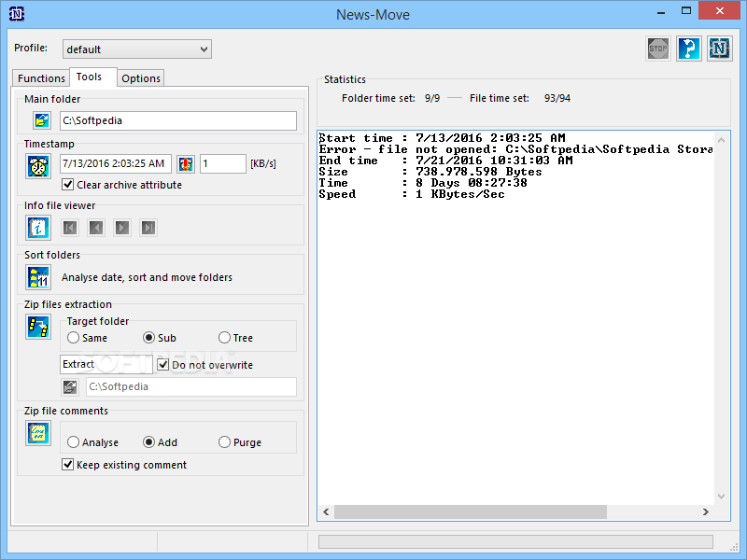Click the 'Size : 738.978.598 Bytes' log line
This screenshot has width=747, height=560.
point(430,172)
